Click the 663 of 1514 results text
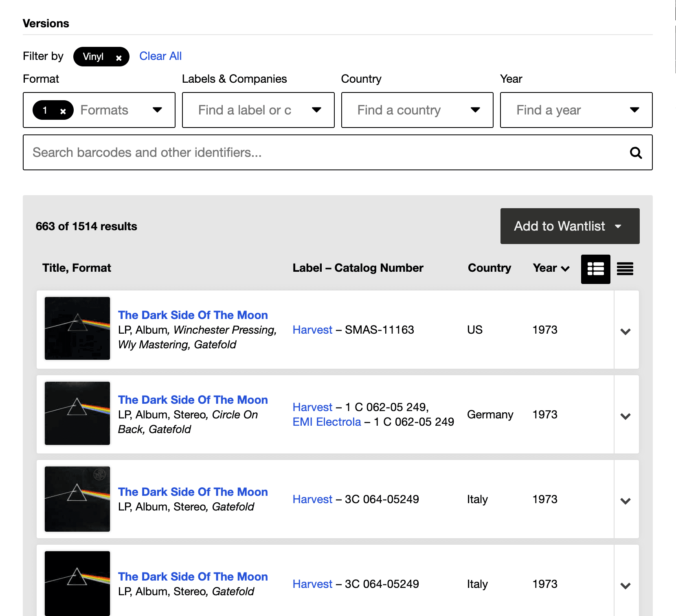676x616 pixels. pyautogui.click(x=86, y=226)
